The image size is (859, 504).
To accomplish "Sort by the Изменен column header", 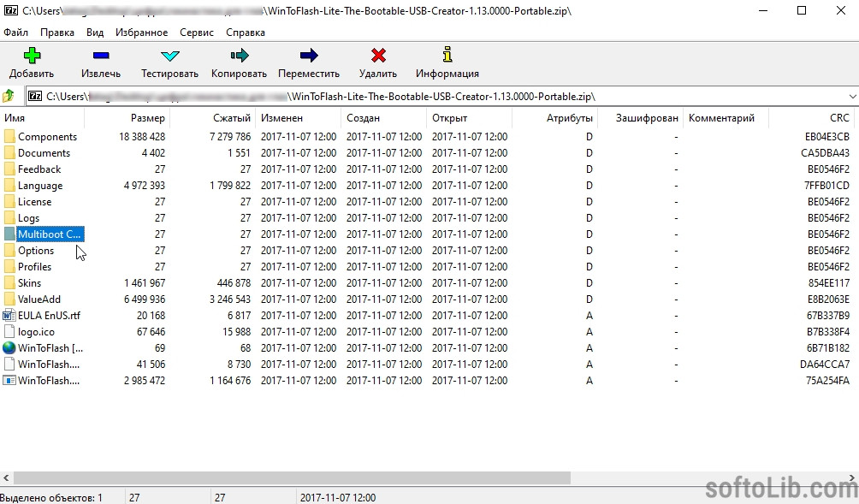I will (298, 118).
